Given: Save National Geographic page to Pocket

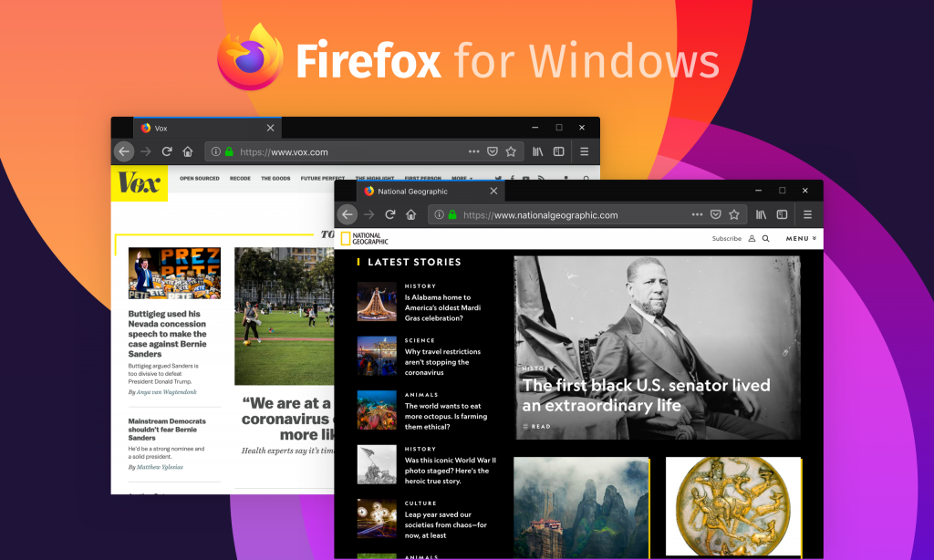Looking at the screenshot, I should click(715, 214).
